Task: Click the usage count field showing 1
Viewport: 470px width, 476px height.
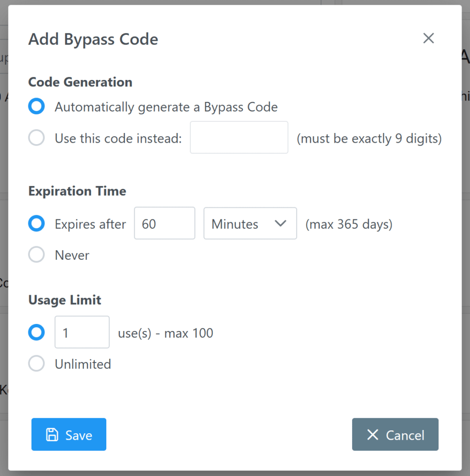Action: [x=82, y=332]
